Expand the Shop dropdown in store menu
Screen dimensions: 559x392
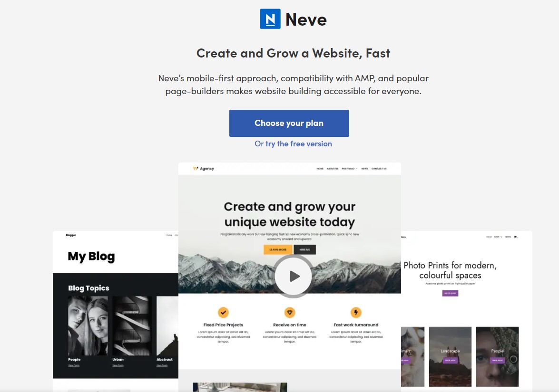click(498, 237)
